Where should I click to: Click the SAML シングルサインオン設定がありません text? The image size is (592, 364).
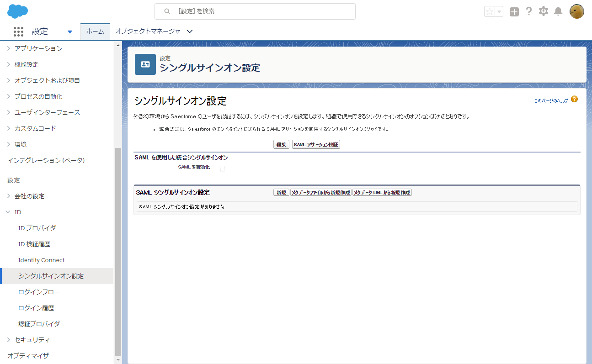point(181,206)
